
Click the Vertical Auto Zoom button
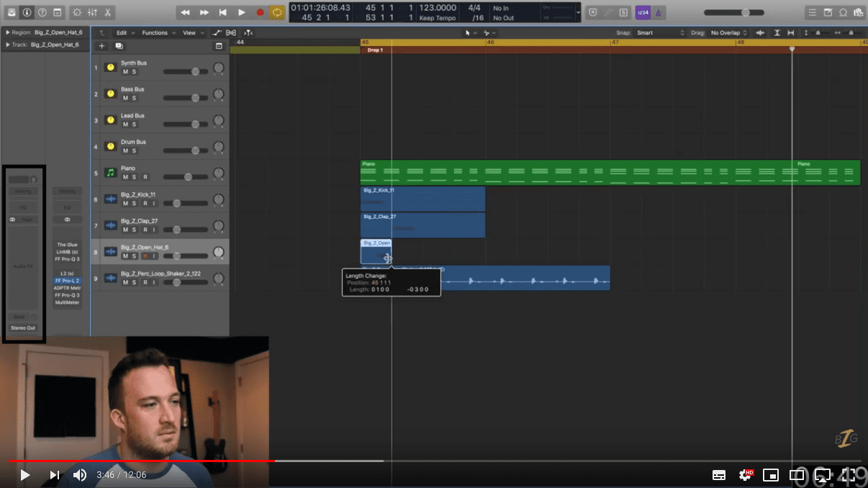click(x=777, y=33)
